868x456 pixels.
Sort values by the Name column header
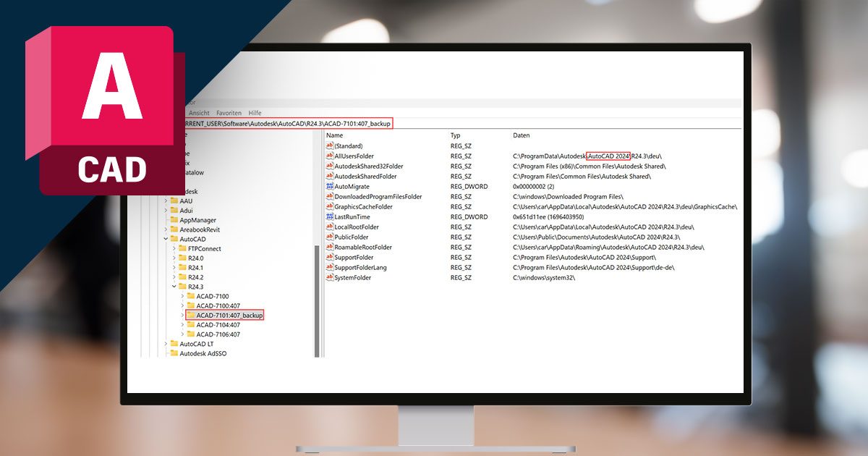pyautogui.click(x=335, y=135)
